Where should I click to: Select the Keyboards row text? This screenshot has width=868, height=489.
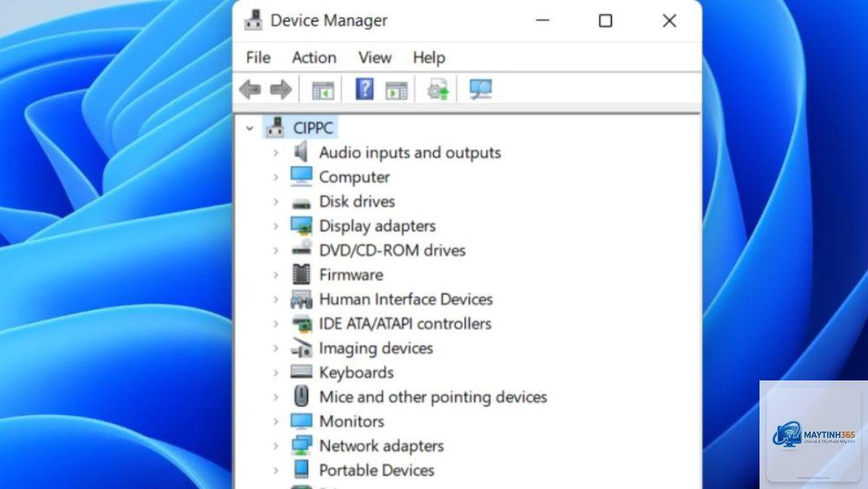(x=356, y=372)
